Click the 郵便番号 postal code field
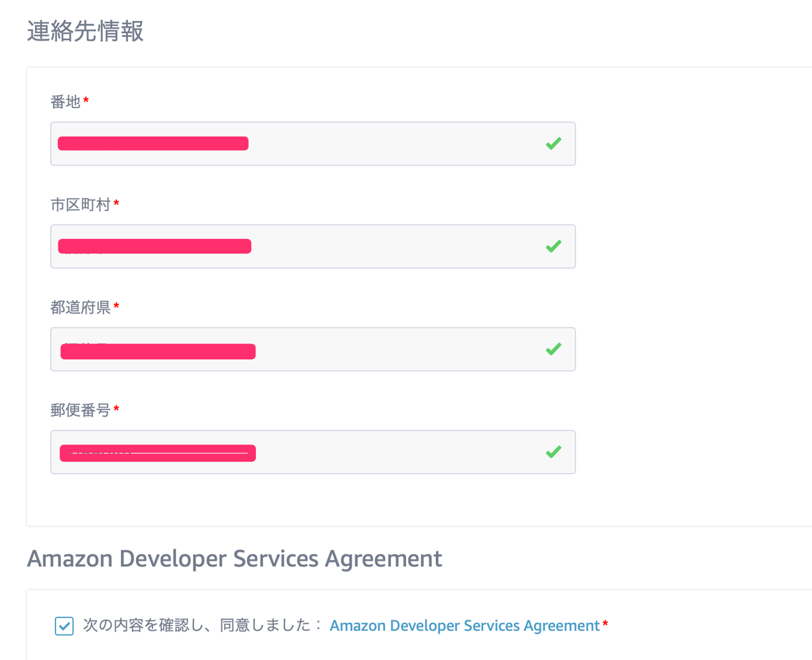Image resolution: width=812 pixels, height=660 pixels. pos(313,452)
